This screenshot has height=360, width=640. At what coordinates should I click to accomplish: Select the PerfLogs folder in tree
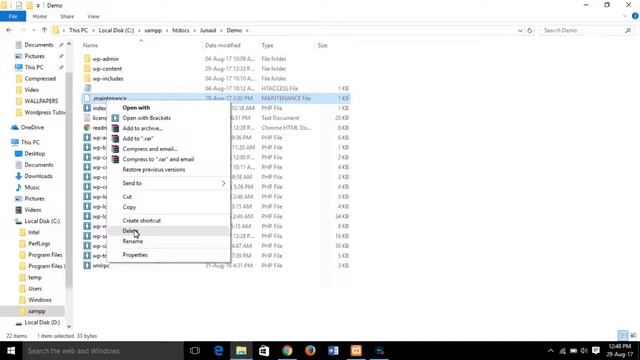click(39, 244)
